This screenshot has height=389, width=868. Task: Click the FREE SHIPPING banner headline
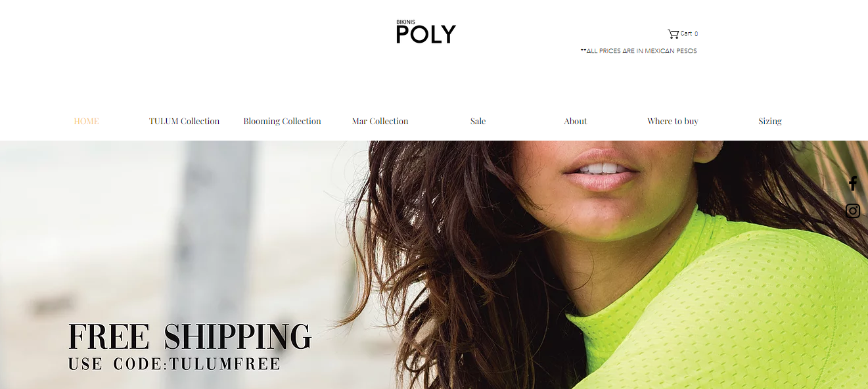click(x=190, y=336)
